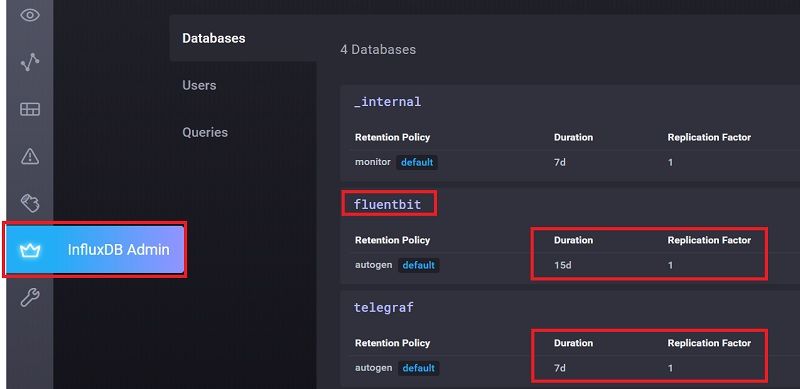The image size is (800, 389).
Task: Click the monitor retention policy row
Action: (570, 162)
